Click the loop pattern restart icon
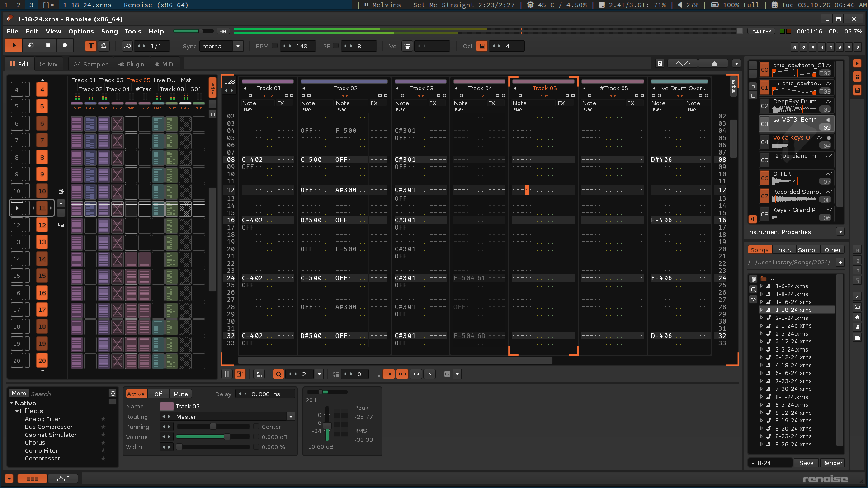The height and width of the screenshot is (488, 868). (x=30, y=46)
